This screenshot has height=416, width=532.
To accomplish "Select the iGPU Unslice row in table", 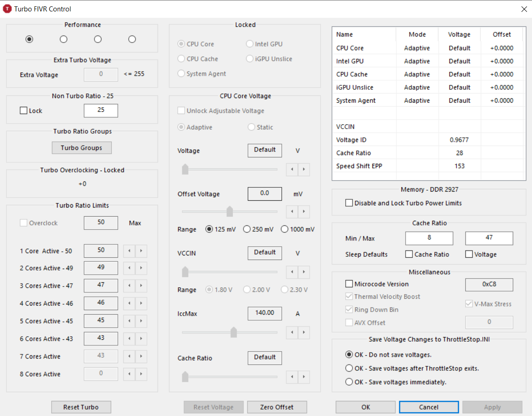I will pyautogui.click(x=429, y=87).
